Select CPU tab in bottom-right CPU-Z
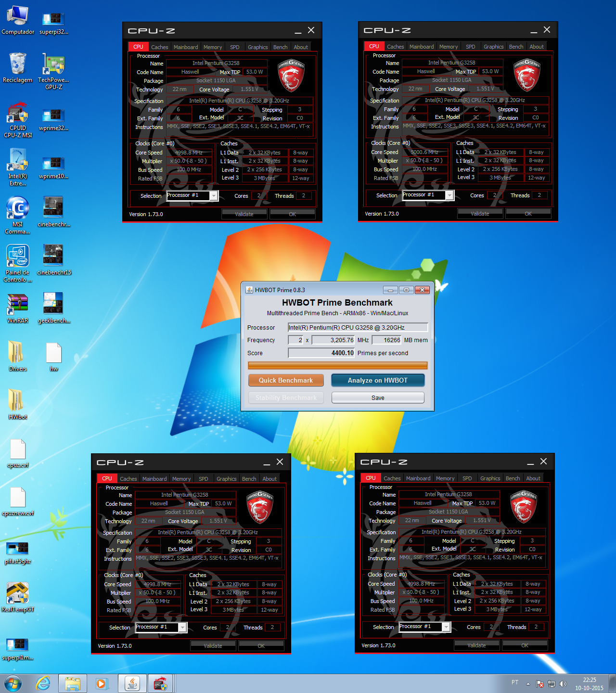The width and height of the screenshot is (616, 693). click(x=371, y=478)
